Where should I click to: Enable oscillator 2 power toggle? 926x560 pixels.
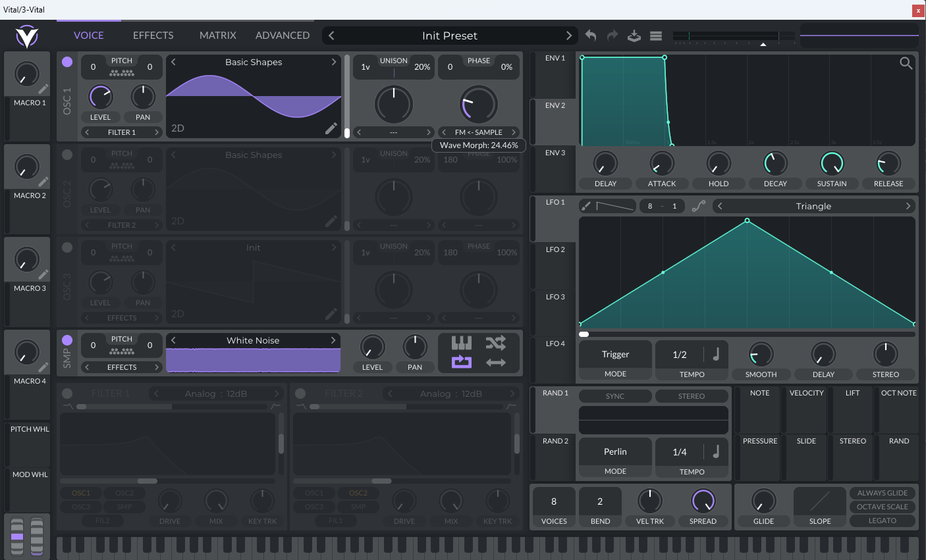(x=67, y=155)
